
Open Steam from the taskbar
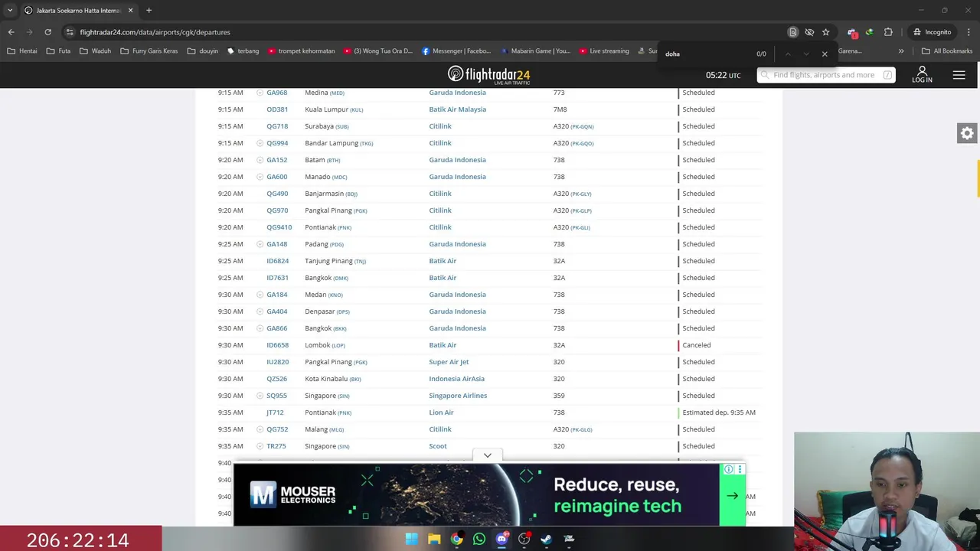click(546, 539)
